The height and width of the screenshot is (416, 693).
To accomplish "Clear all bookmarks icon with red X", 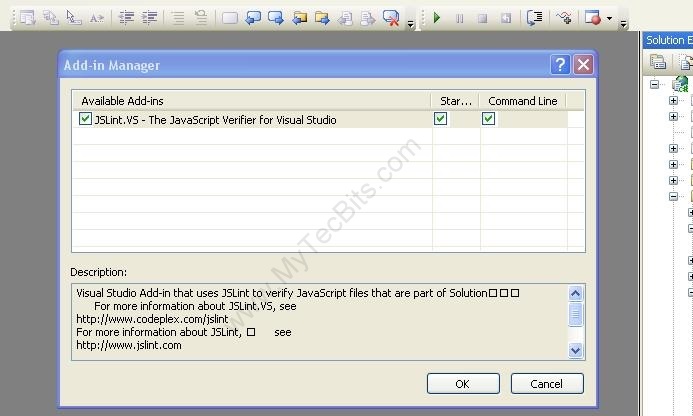I will point(391,18).
